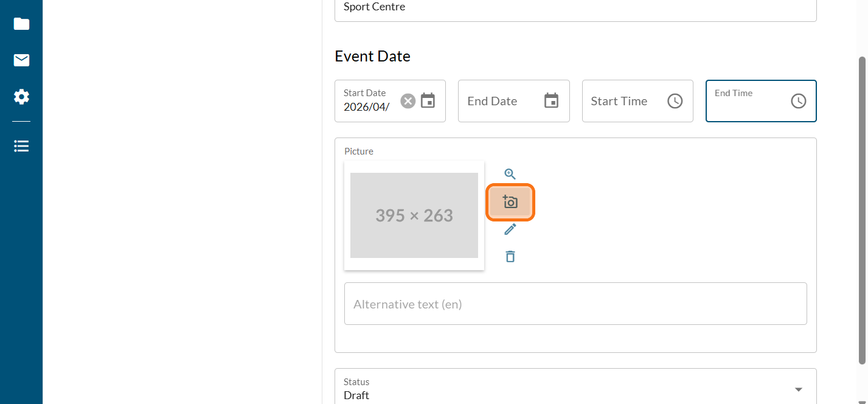The height and width of the screenshot is (404, 868).
Task: Click the 395 × 263 placeholder image
Action: (x=414, y=215)
